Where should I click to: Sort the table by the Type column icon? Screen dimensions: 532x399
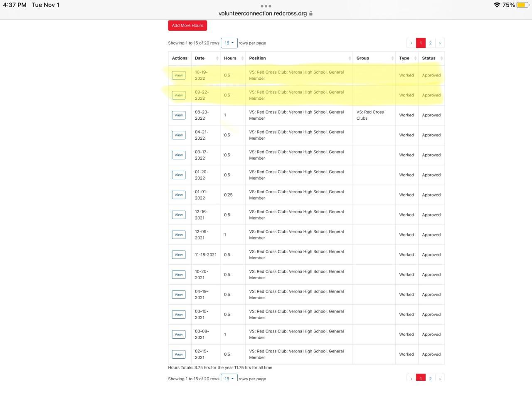tap(416, 58)
